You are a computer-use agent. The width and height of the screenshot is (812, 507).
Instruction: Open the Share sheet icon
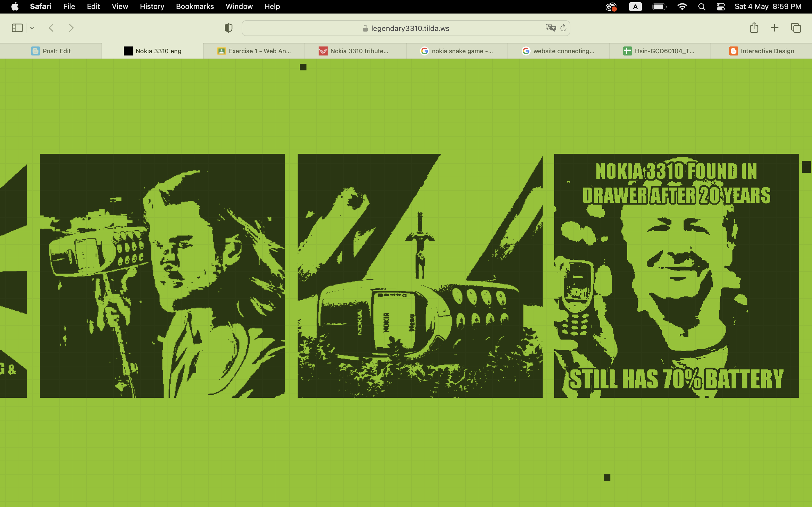click(x=754, y=28)
